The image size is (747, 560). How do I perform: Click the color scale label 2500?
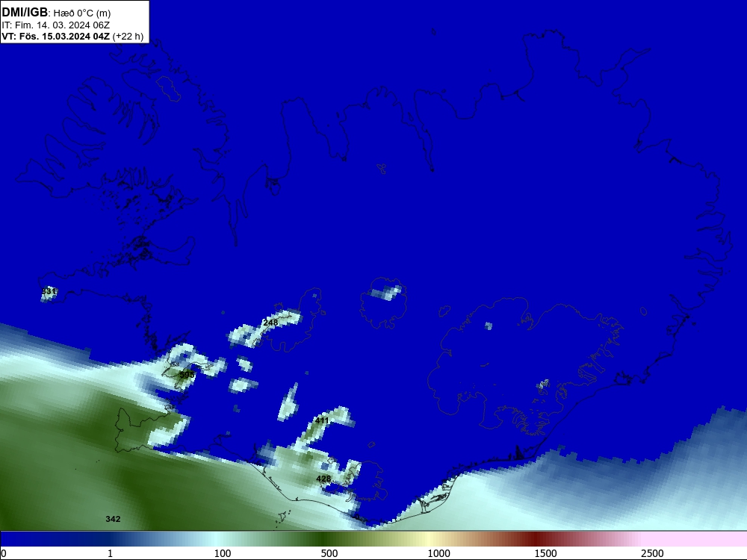coord(652,553)
